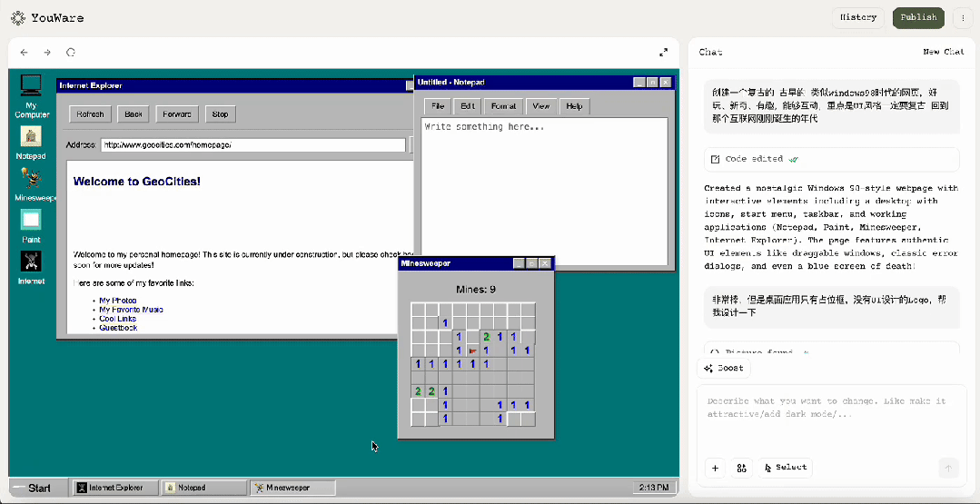Viewport: 980px width, 504px height.
Task: Open the Windows 98 Start menu
Action: (x=37, y=488)
